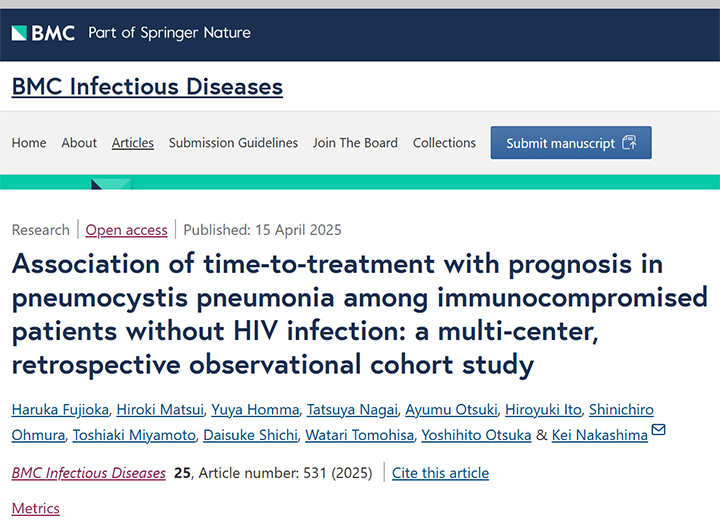This screenshot has height=524, width=720.
Task: Open author Yoshihito Otsuka link
Action: 476,435
